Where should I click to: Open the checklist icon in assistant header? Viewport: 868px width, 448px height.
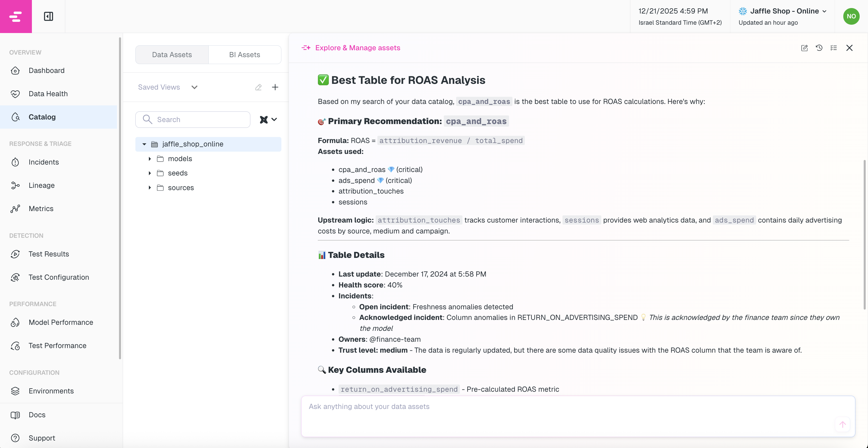click(834, 48)
